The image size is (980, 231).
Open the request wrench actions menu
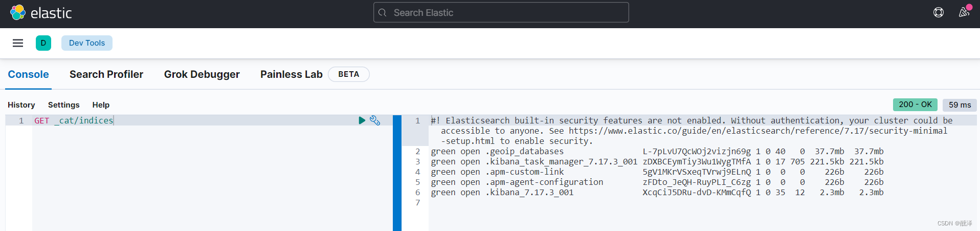[x=375, y=120]
